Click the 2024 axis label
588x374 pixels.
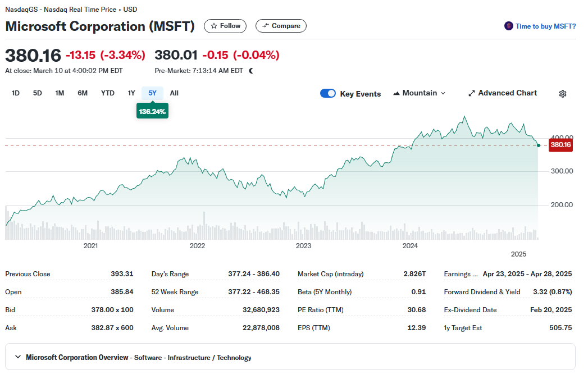410,246
